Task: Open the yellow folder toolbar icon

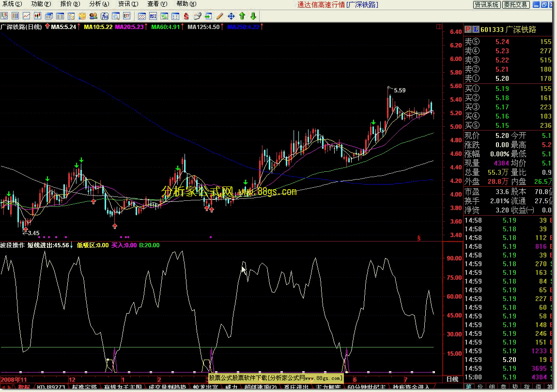Action: tap(82, 16)
